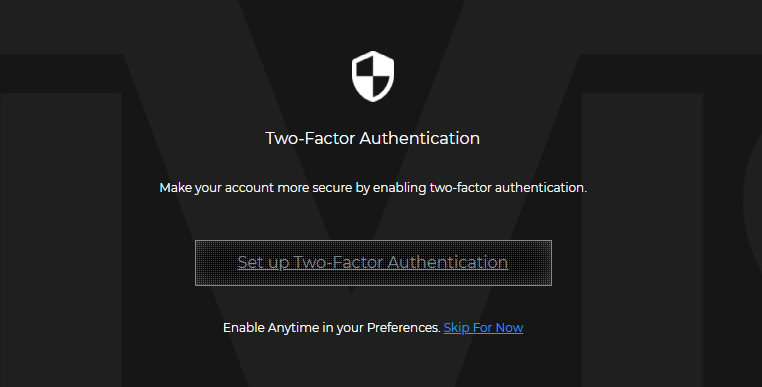Activate the focused setup button
This screenshot has width=762, height=387.
pos(373,263)
